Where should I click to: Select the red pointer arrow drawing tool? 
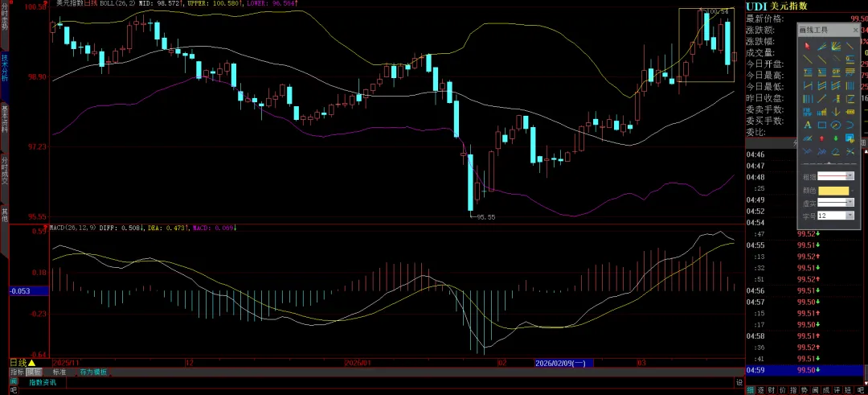coord(807,47)
